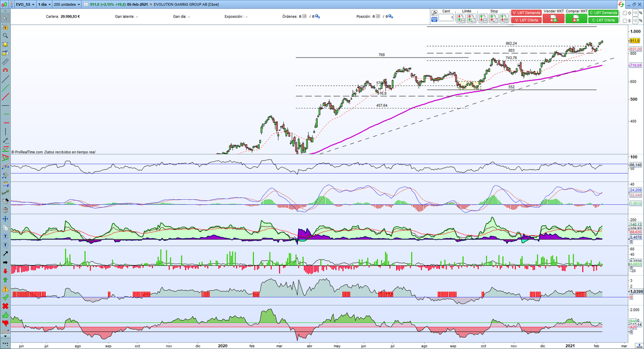This screenshot has height=349, width=644.
Task: Open the ProRealTime.com link
Action: (28, 152)
